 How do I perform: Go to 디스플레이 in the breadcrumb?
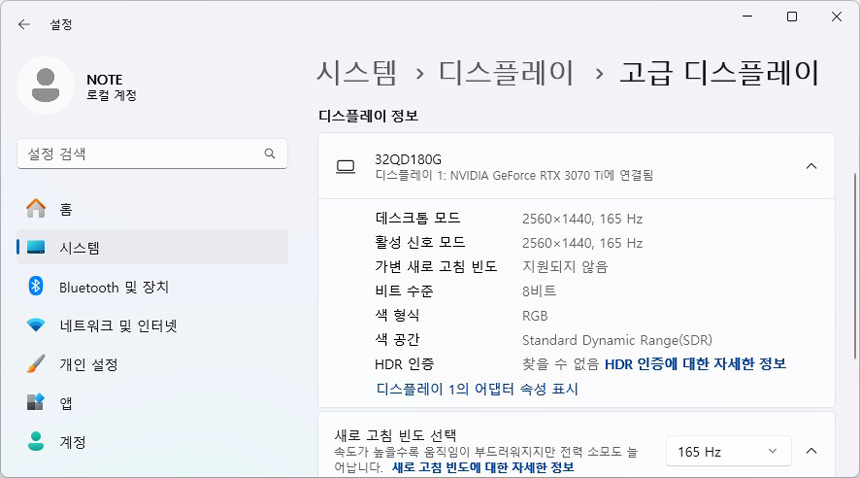pyautogui.click(x=507, y=73)
